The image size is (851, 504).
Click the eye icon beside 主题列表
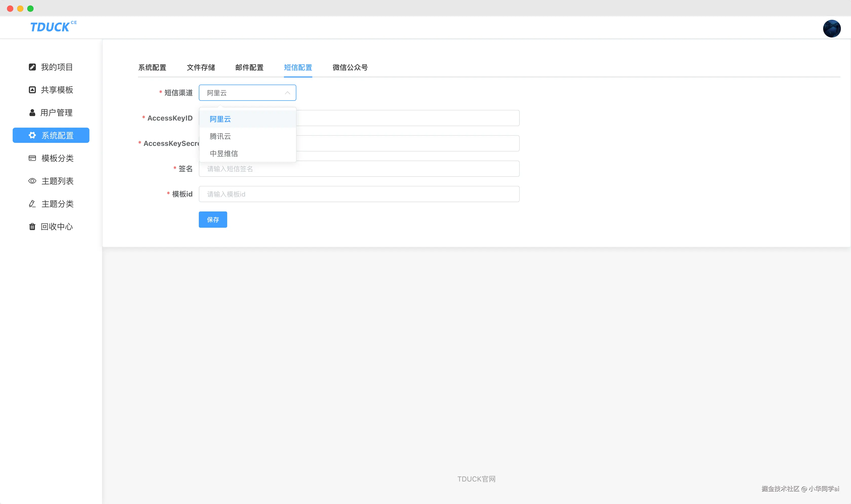pyautogui.click(x=32, y=181)
